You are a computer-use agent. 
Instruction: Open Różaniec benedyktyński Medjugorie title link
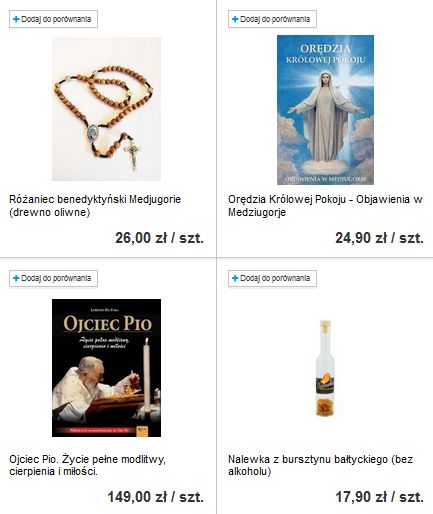point(95,206)
